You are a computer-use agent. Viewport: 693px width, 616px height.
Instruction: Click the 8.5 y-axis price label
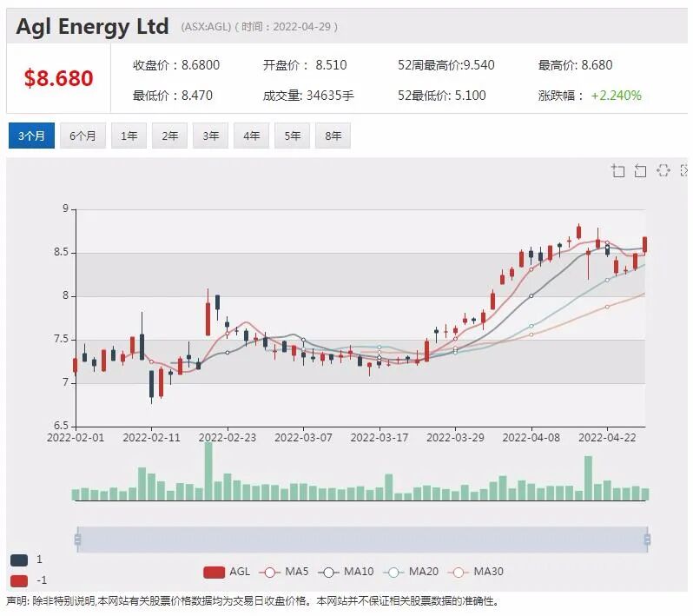[61, 252]
